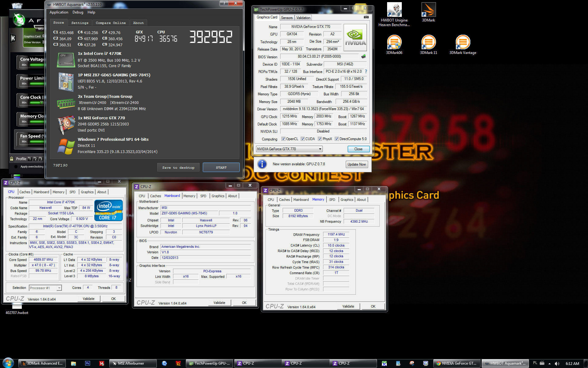Open the Validation tab in GPU-Z
The image size is (588, 368).
click(x=303, y=18)
